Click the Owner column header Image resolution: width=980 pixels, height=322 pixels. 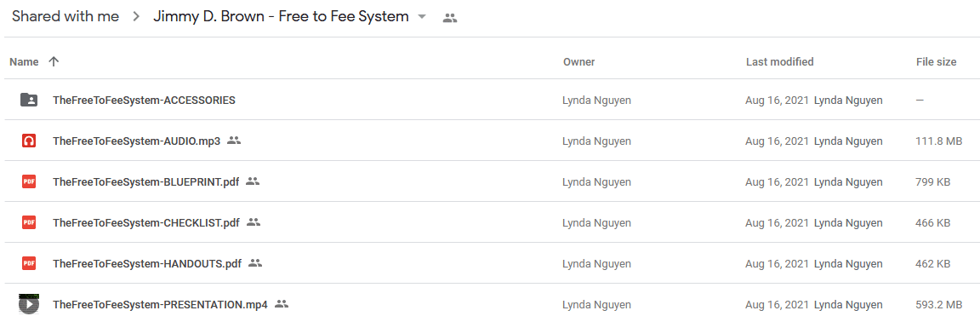[578, 62]
